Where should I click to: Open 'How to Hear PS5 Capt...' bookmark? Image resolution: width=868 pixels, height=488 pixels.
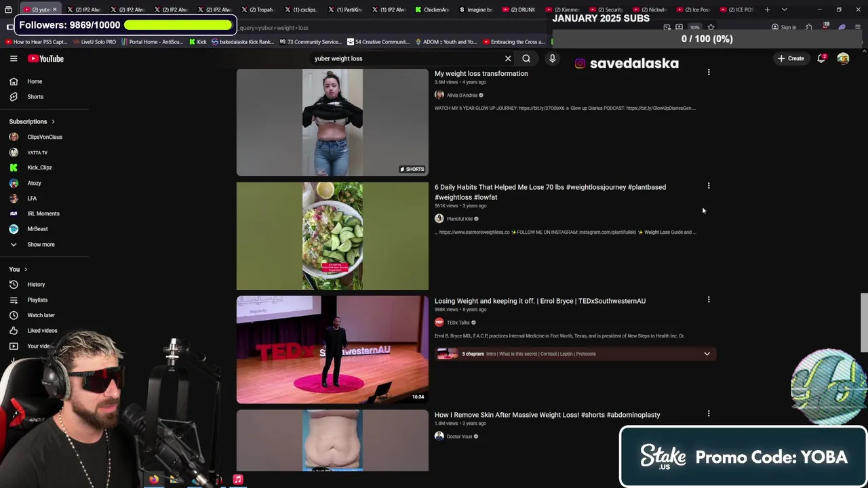(x=38, y=42)
